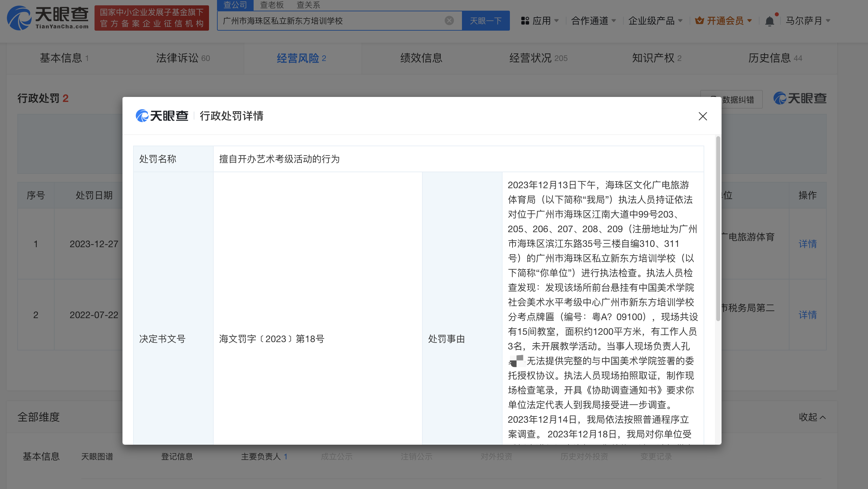Screen dimensions: 868x489
Task: Click the crown icon next to 开通会员
Action: [700, 21]
